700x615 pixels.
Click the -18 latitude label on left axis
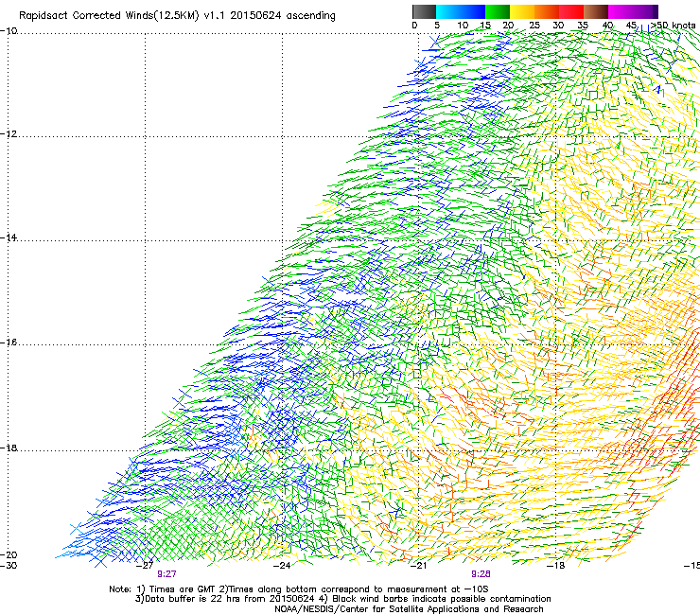9,448
